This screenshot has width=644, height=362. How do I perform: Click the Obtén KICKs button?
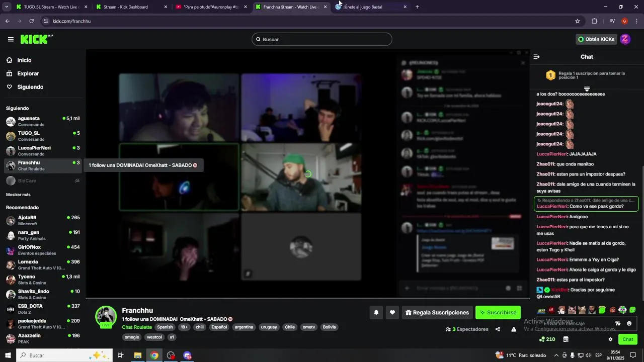point(596,39)
